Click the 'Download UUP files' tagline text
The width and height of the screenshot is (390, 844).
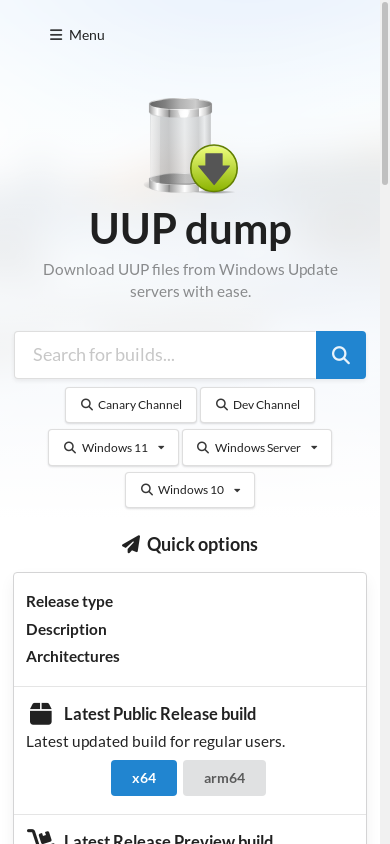point(190,280)
